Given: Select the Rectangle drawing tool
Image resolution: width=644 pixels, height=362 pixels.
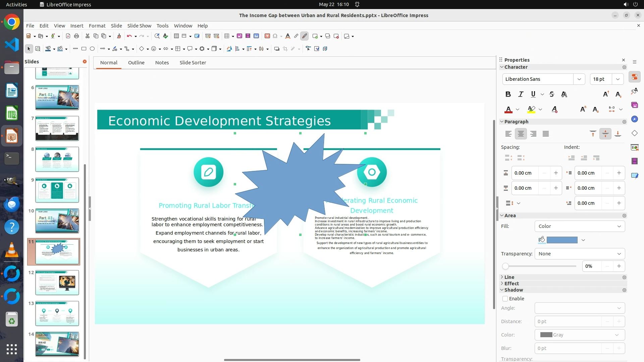Looking at the screenshot, I should coord(84,49).
